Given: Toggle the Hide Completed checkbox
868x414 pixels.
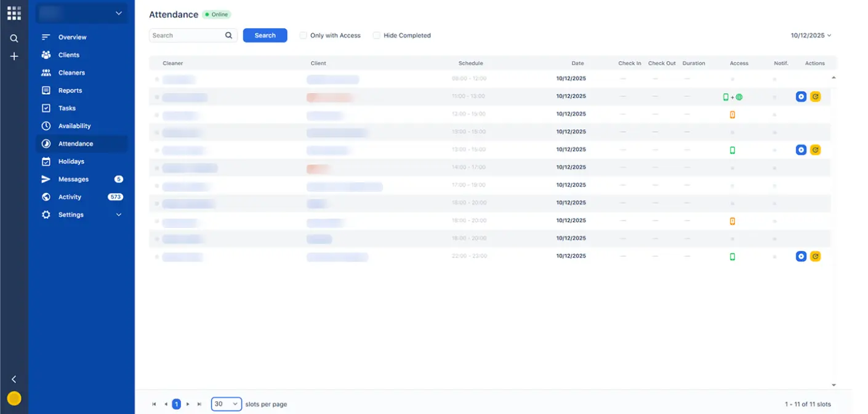Looking at the screenshot, I should [x=376, y=36].
